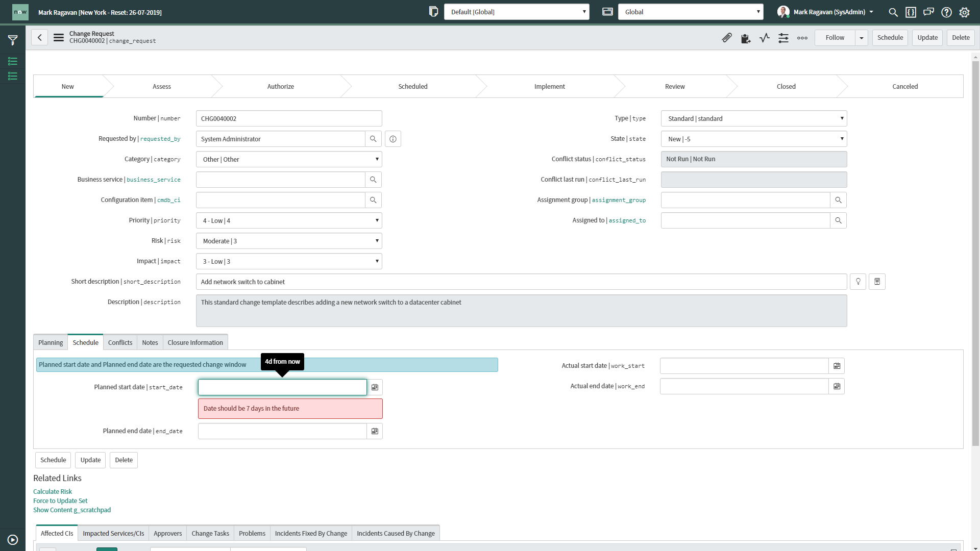The width and height of the screenshot is (980, 551).
Task: Open system settings gear icon
Action: click(x=964, y=12)
